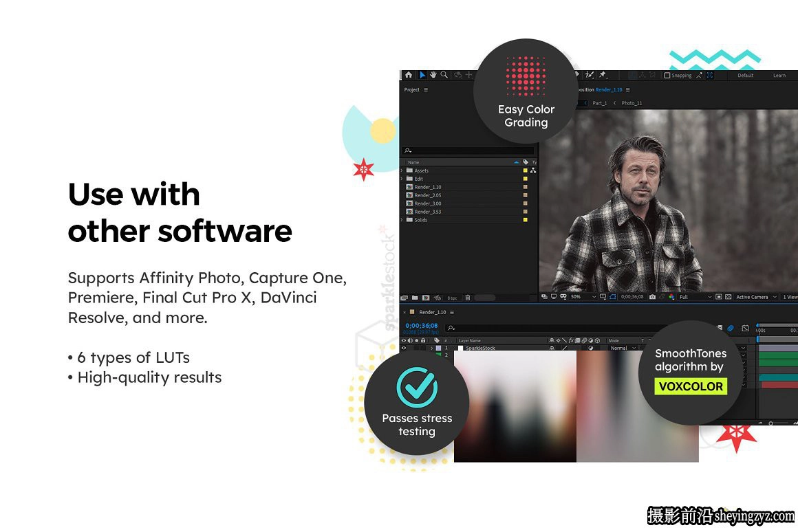The width and height of the screenshot is (798, 532).
Task: Click the fx effects switch column header
Action: [571, 341]
